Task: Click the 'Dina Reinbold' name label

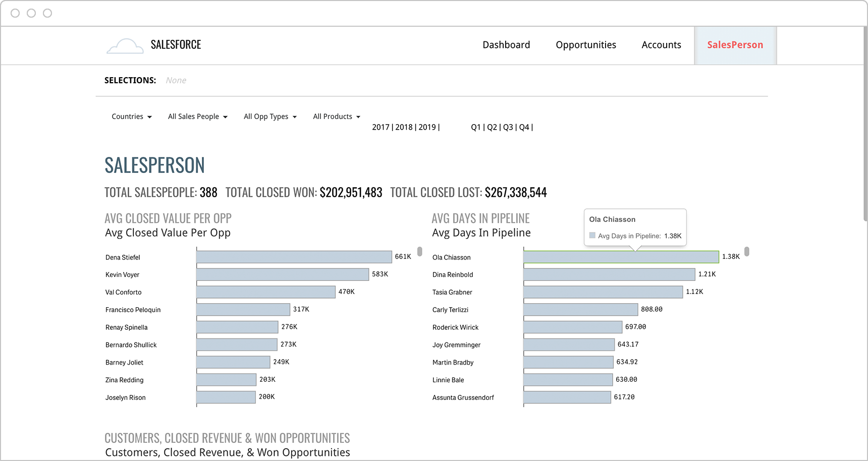Action: tap(453, 275)
